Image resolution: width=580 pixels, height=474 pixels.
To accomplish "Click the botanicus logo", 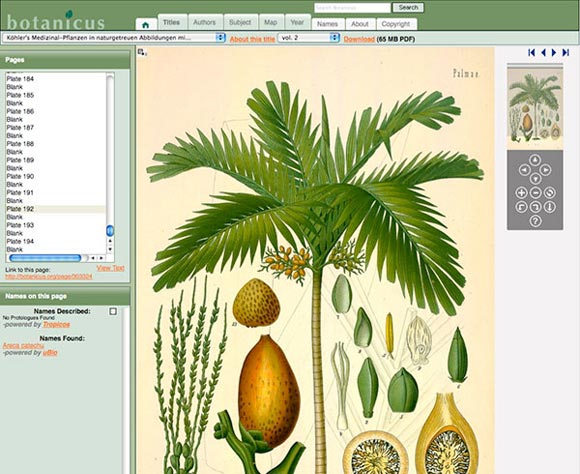I will [55, 20].
